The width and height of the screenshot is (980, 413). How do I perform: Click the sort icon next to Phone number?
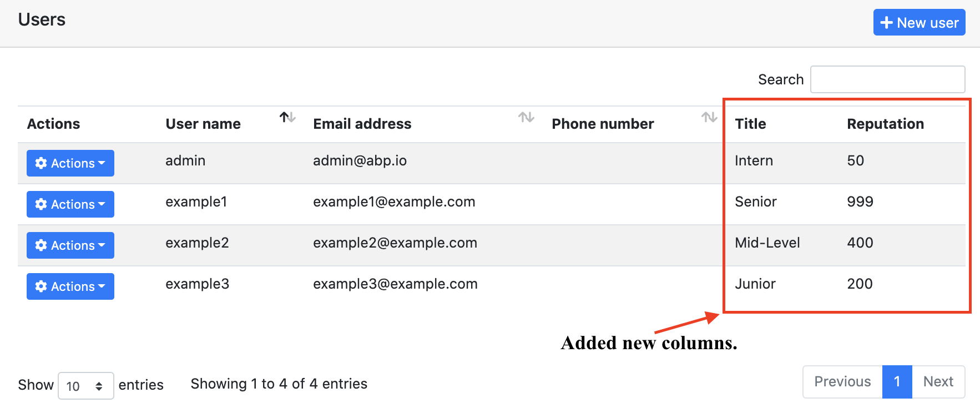(x=709, y=118)
